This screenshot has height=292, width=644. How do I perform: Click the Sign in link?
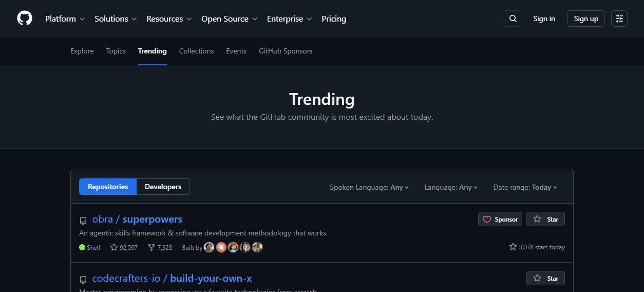544,19
